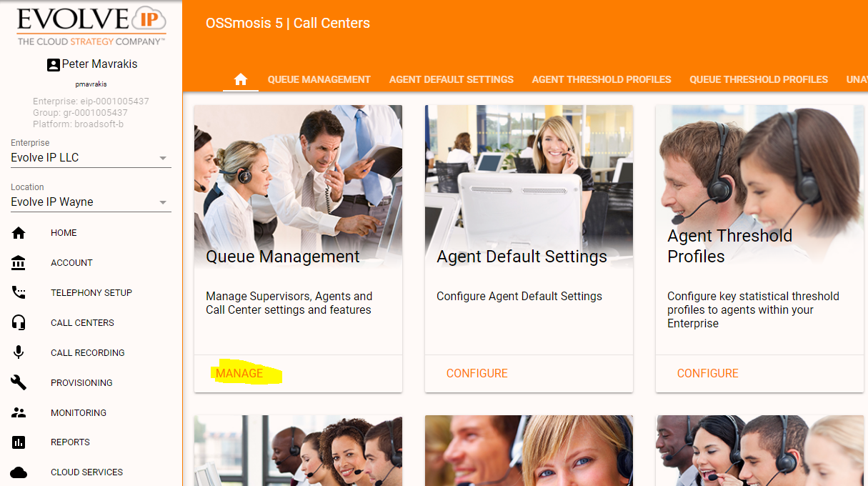868x486 pixels.
Task: Click CONFIGURE under Agent Default Settings
Action: 477,374
